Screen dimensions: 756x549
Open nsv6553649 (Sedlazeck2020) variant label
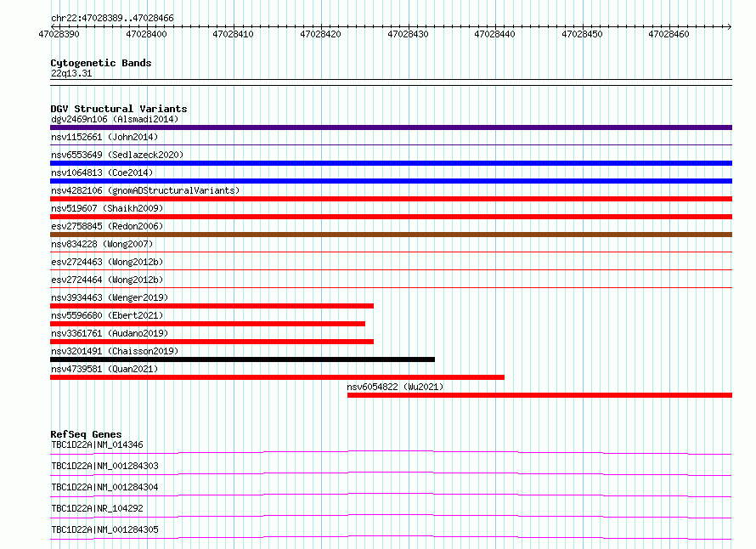click(117, 155)
